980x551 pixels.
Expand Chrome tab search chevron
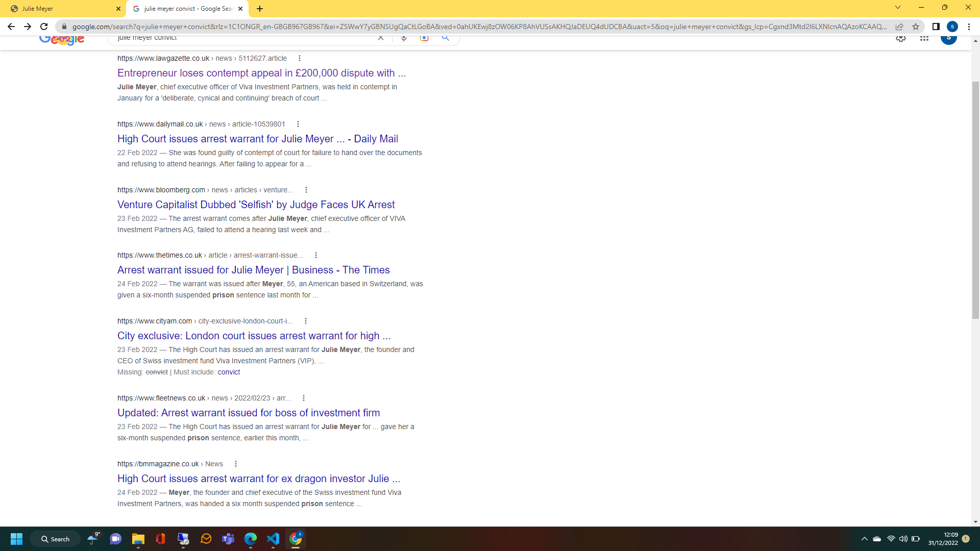[x=897, y=8]
